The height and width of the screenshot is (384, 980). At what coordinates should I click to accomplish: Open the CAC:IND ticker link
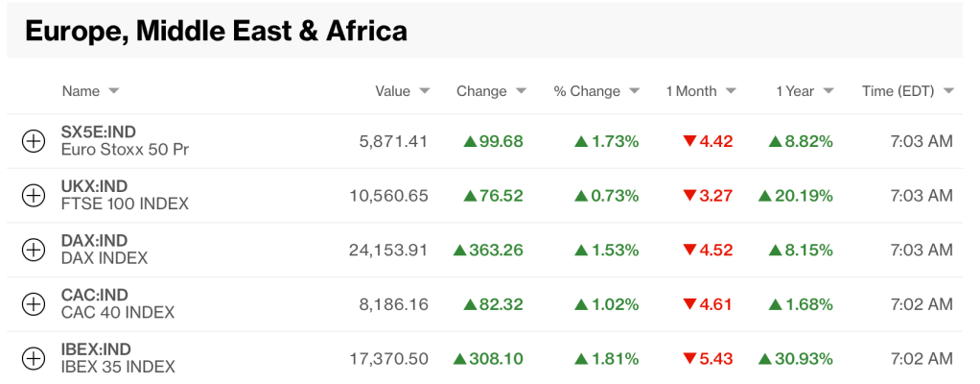click(x=94, y=295)
